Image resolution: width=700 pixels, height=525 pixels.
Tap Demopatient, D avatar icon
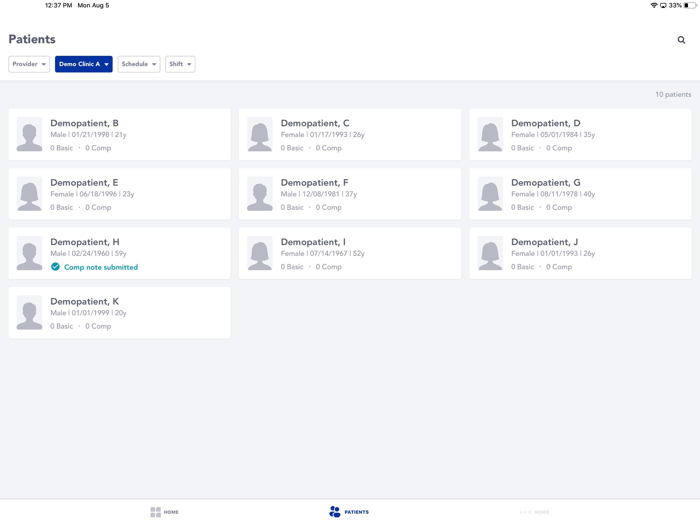tap(490, 134)
